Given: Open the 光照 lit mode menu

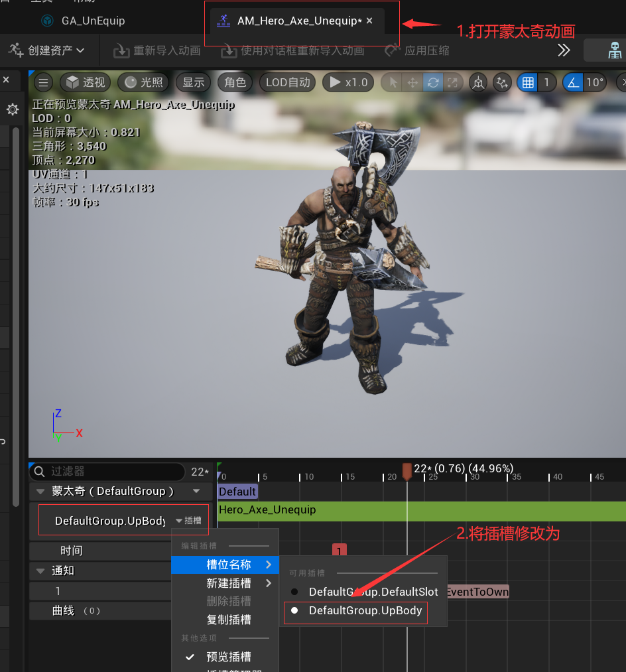Looking at the screenshot, I should pos(143,82).
